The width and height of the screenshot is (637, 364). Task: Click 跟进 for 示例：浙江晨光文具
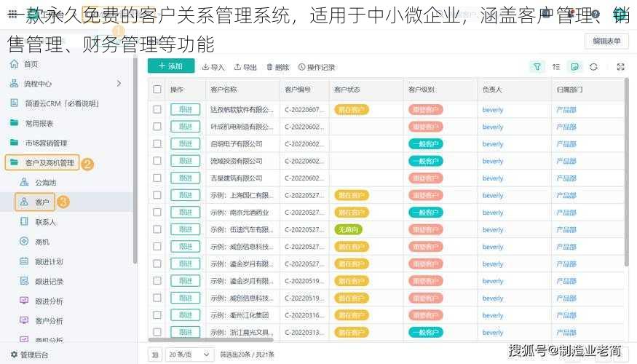(x=185, y=332)
